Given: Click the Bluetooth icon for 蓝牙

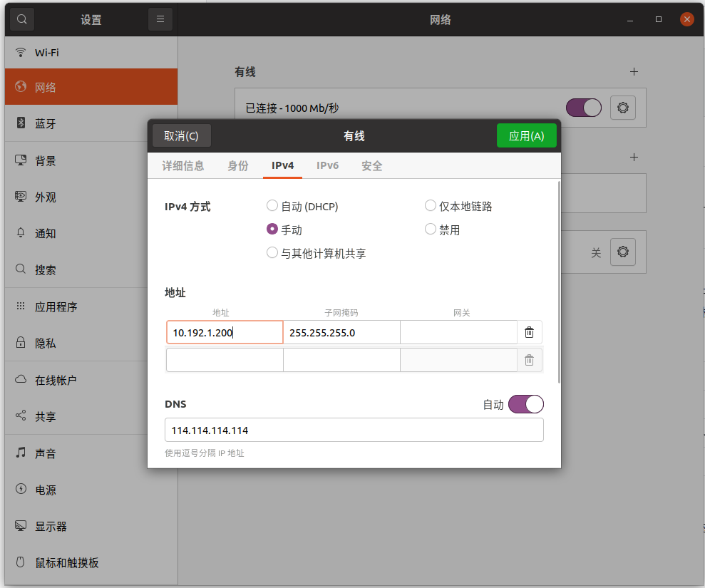Looking at the screenshot, I should (21, 123).
